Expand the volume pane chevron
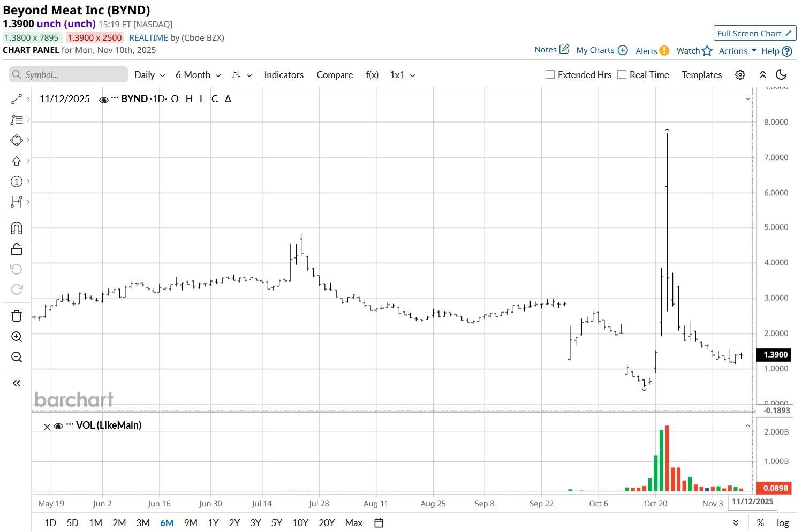 pos(748,426)
